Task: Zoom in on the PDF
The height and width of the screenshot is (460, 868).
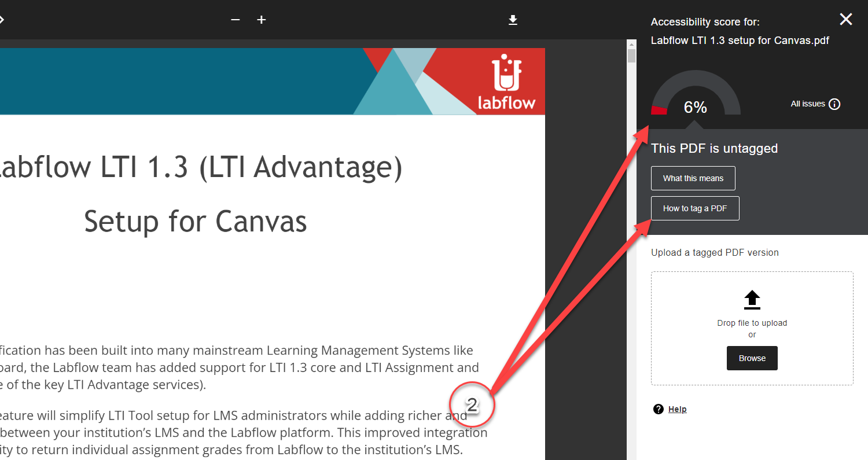Action: coord(261,19)
